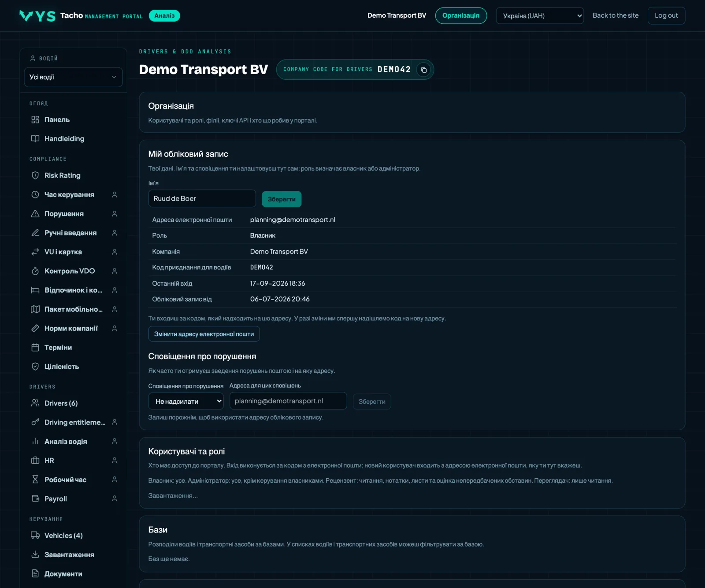Image resolution: width=705 pixels, height=588 pixels.
Task: Open the Payroll menu item
Action: [56, 499]
